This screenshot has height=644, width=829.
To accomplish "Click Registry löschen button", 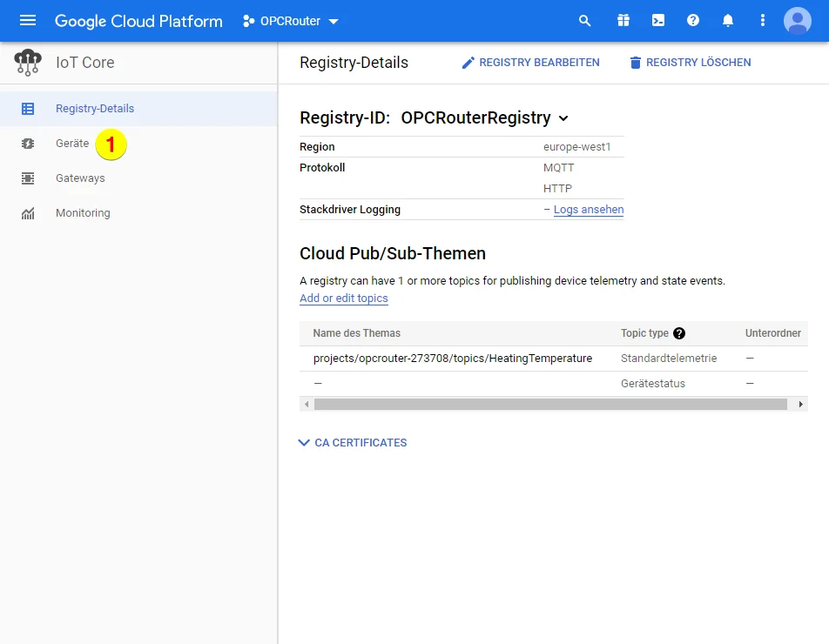I will [x=690, y=63].
